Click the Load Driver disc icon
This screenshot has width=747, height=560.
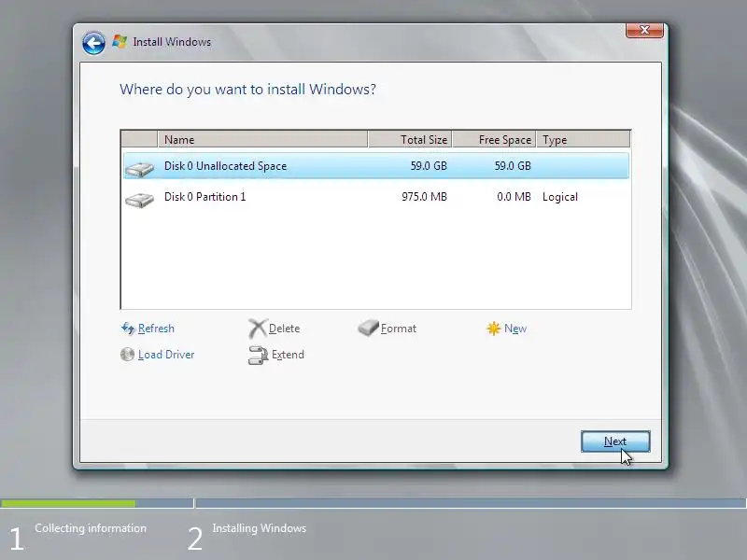click(x=127, y=355)
